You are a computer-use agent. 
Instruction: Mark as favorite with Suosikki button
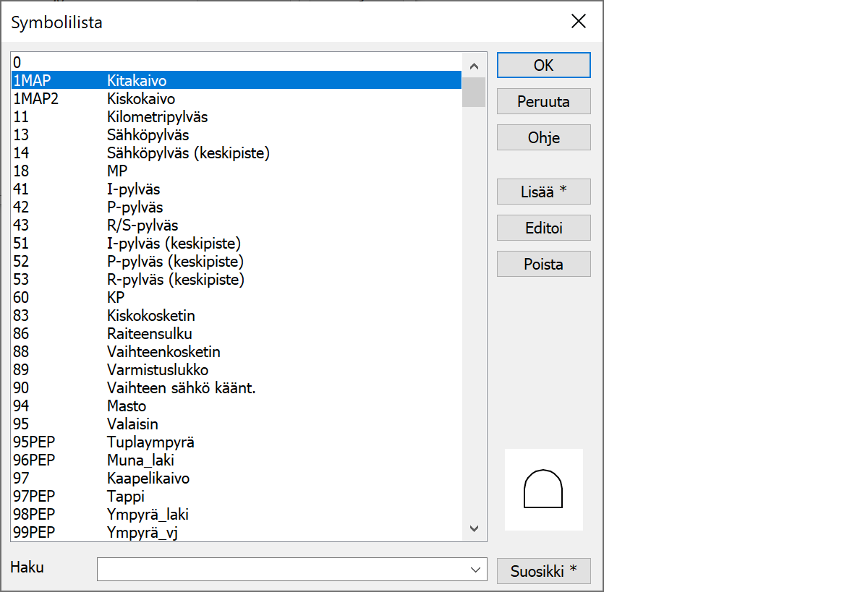[x=543, y=570]
